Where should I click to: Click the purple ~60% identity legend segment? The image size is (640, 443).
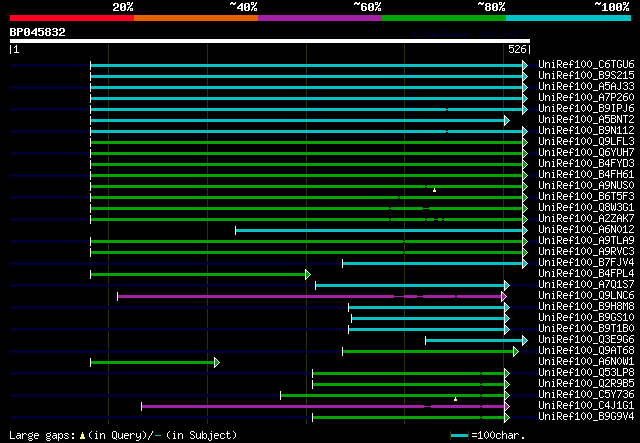point(320,18)
